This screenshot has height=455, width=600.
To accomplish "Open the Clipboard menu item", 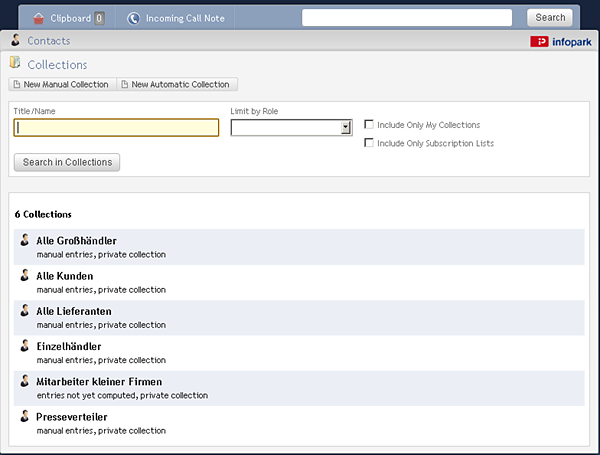I will tap(67, 18).
